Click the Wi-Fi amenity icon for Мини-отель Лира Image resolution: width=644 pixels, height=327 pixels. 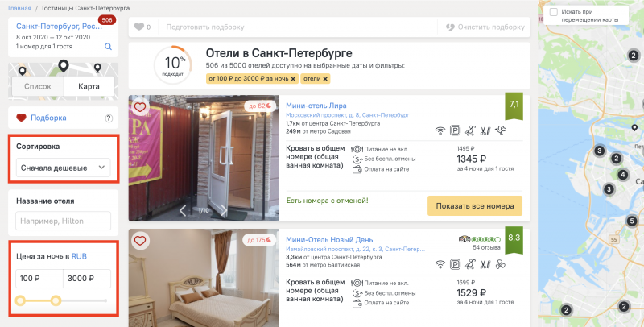(440, 131)
